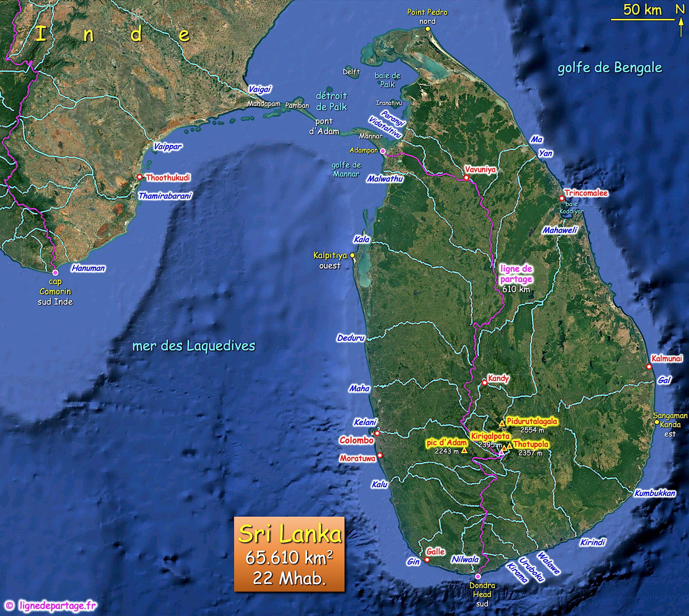The width and height of the screenshot is (689, 616).
Task: Click the pic d'Adam triangle marker
Action: [464, 450]
